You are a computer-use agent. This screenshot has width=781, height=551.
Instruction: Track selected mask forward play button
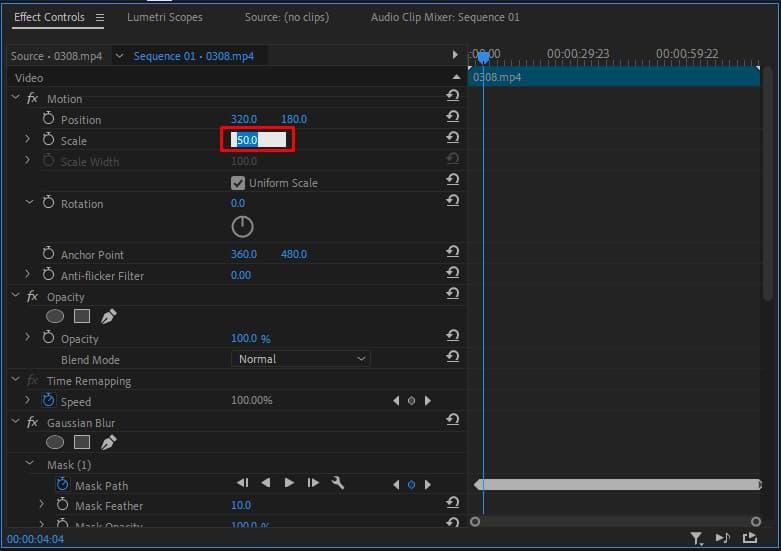coord(289,483)
